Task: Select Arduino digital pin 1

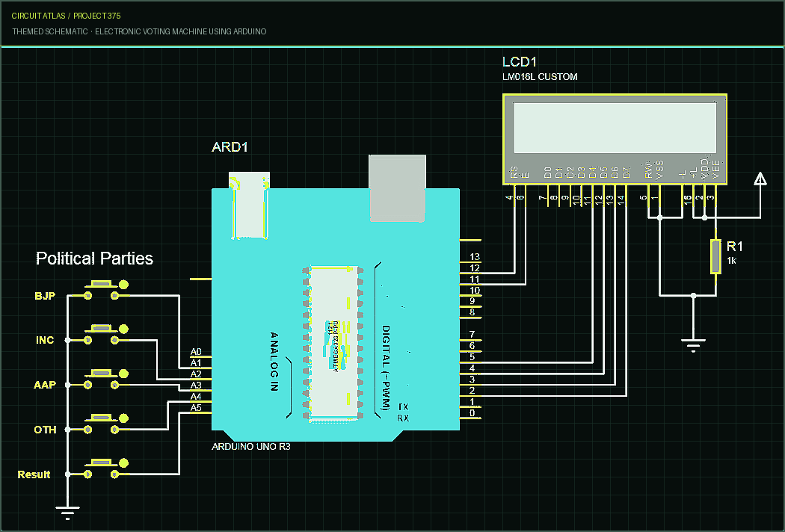Action: pyautogui.click(x=472, y=401)
